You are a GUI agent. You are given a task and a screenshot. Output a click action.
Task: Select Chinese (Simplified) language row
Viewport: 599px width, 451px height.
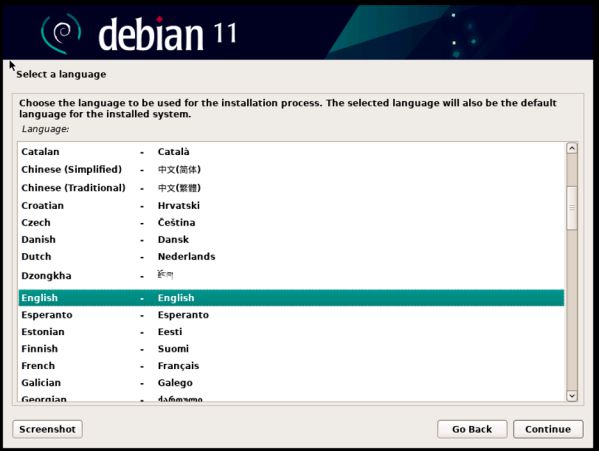pyautogui.click(x=291, y=169)
